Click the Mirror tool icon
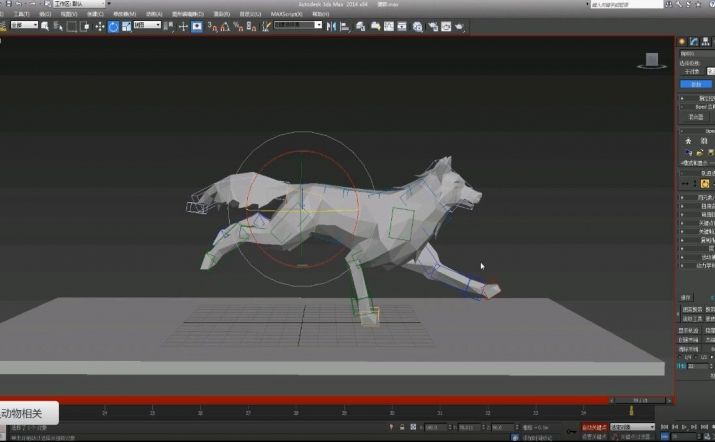The height and width of the screenshot is (442, 715). [331, 26]
